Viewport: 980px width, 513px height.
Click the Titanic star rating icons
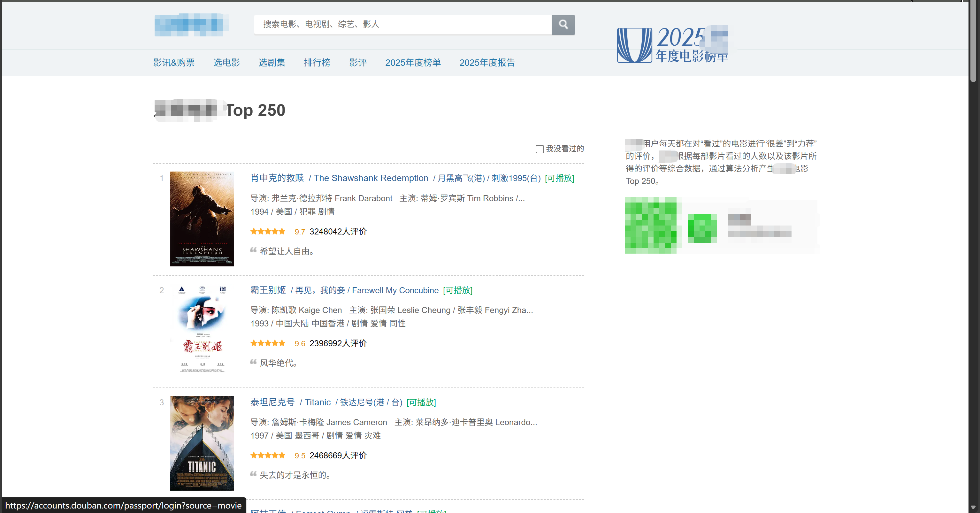click(x=267, y=455)
